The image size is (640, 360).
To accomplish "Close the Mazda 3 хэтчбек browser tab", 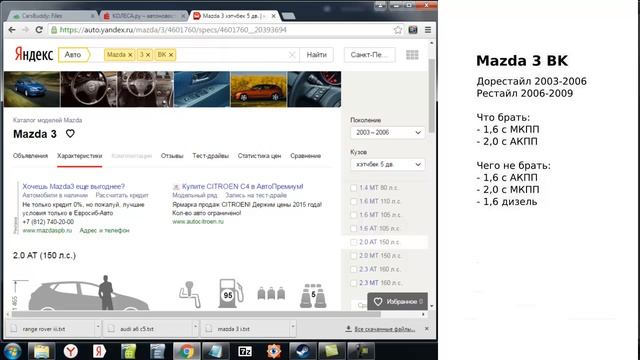I will pyautogui.click(x=273, y=16).
